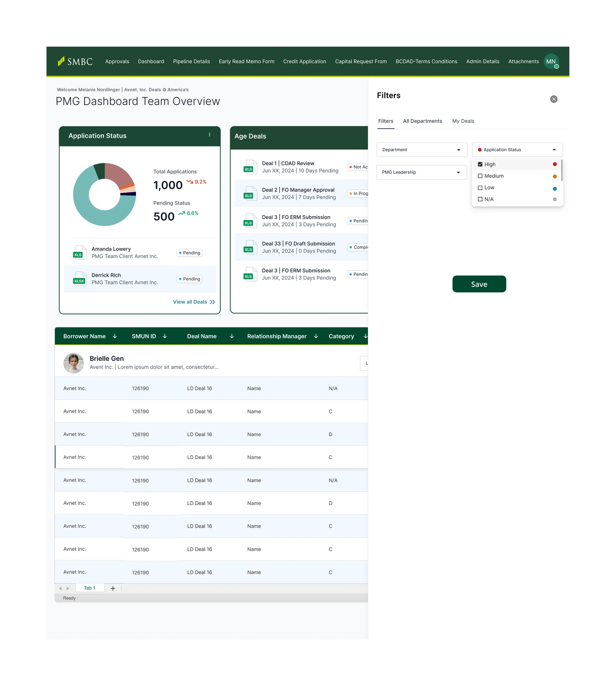Viewport: 616px width, 686px height.
Task: Expand the Department dropdown
Action: 422,149
